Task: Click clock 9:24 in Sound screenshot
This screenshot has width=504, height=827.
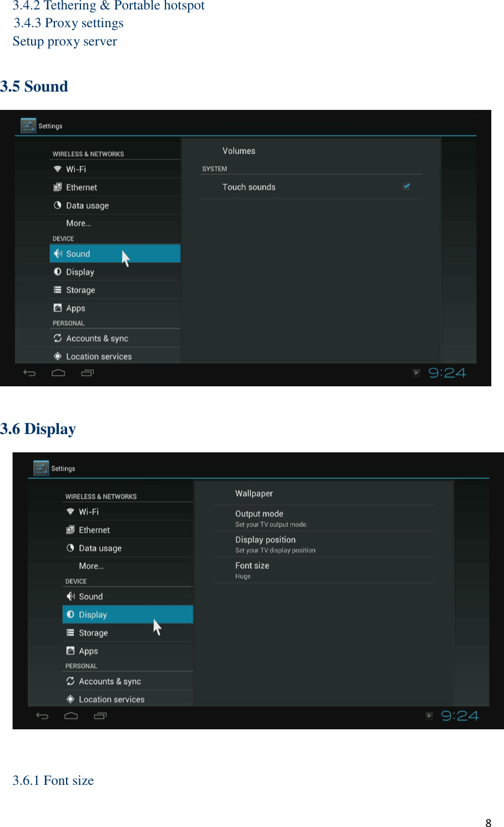Action: point(447,373)
